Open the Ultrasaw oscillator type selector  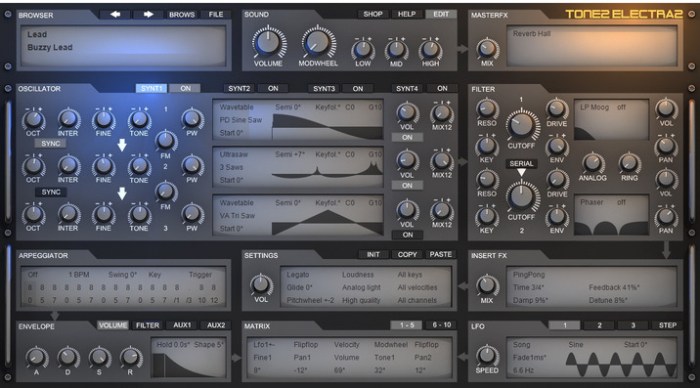coord(233,154)
